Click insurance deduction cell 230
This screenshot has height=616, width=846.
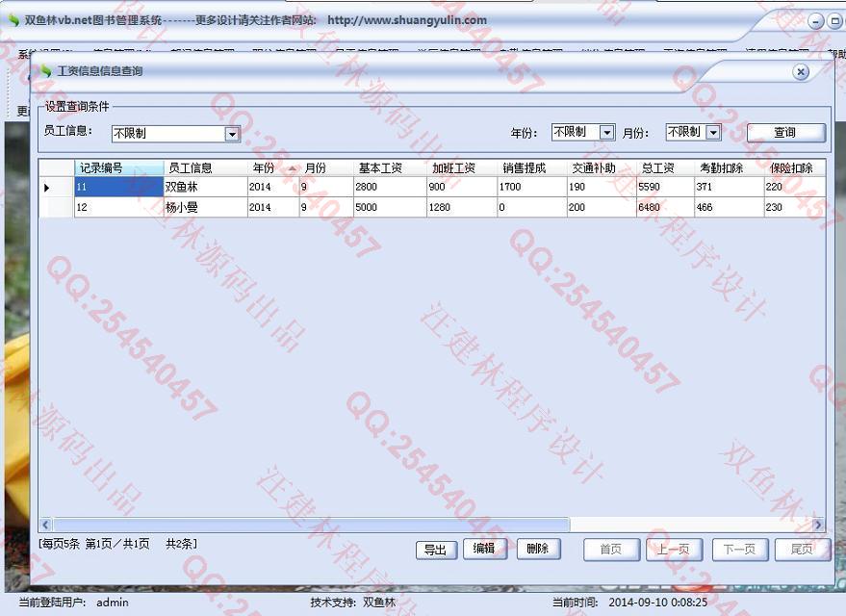(x=795, y=208)
